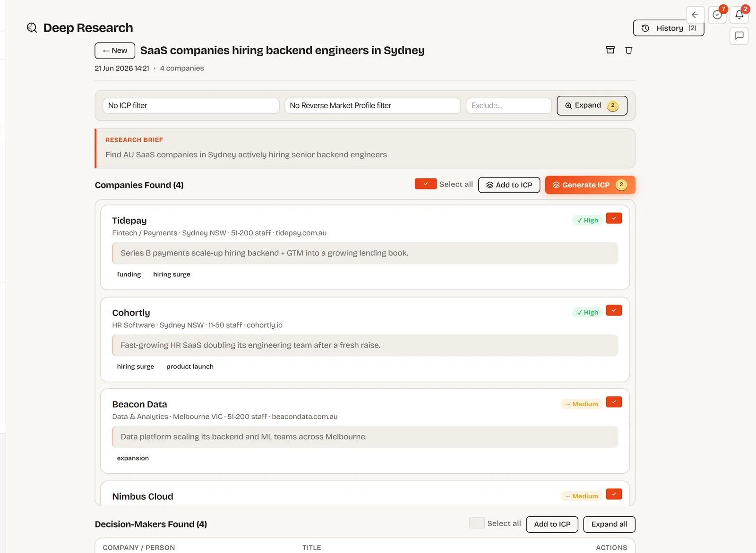Image resolution: width=756 pixels, height=553 pixels.
Task: Click the Companies Found (4) heading
Action: pos(139,185)
